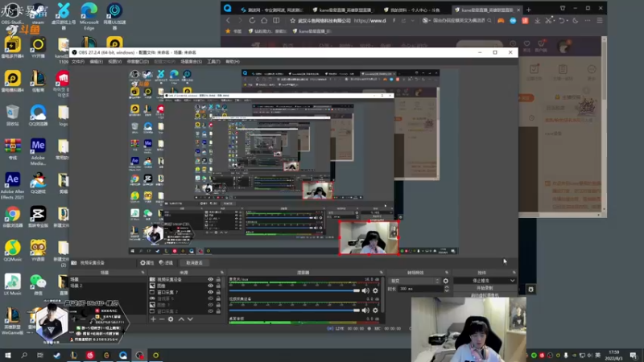Open a new browser tab
644x362 pixels.
pyautogui.click(x=529, y=10)
